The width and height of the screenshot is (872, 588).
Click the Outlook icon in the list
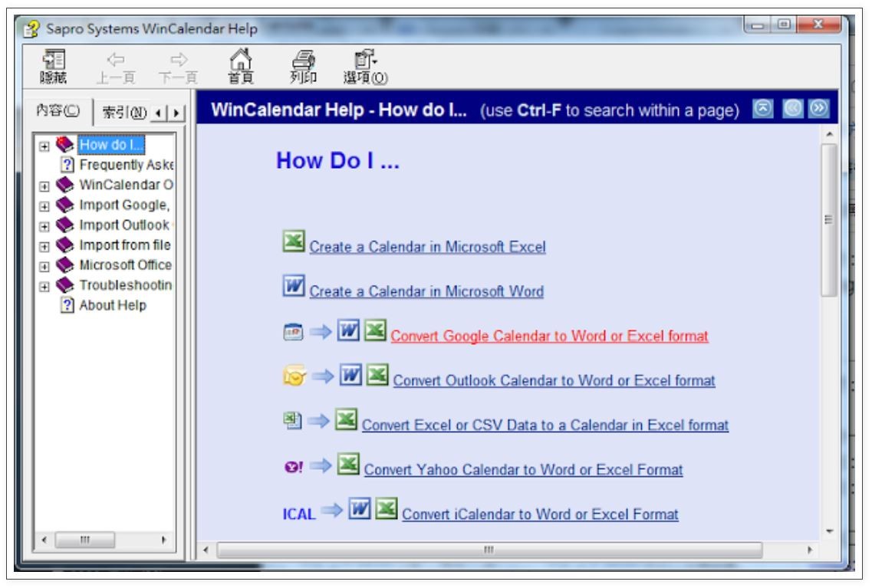295,376
